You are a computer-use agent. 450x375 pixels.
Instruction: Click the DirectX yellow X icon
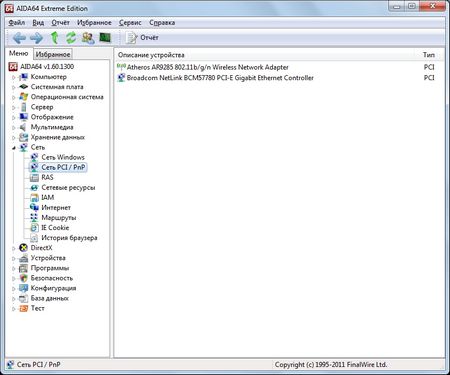23,248
